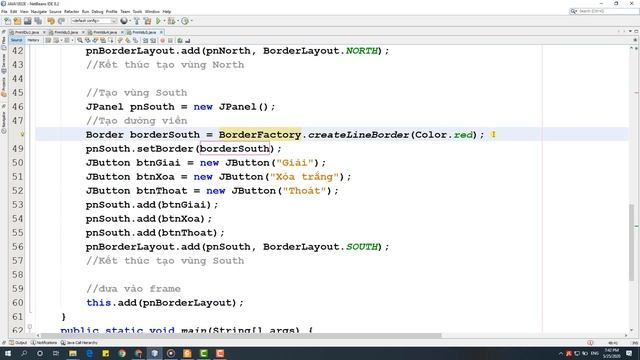Open the Windows notification center icon
Viewport: 640px width, 360px height.
tap(629, 353)
